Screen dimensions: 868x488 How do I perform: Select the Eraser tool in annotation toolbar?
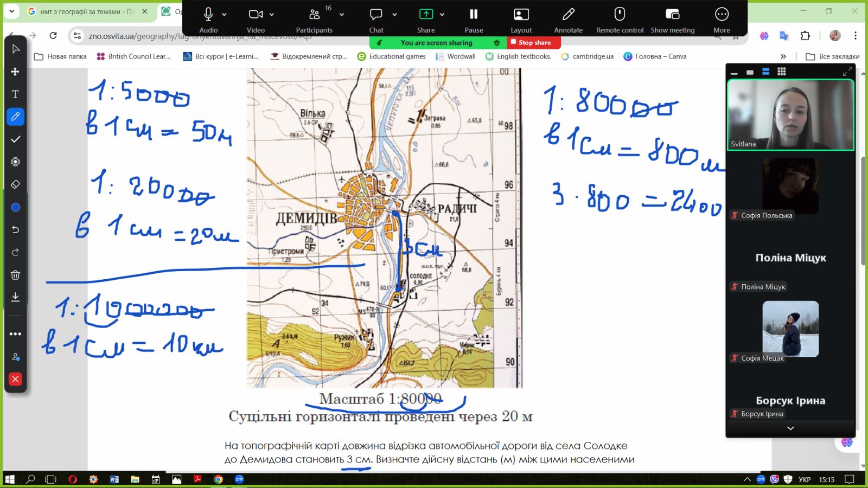[x=15, y=184]
